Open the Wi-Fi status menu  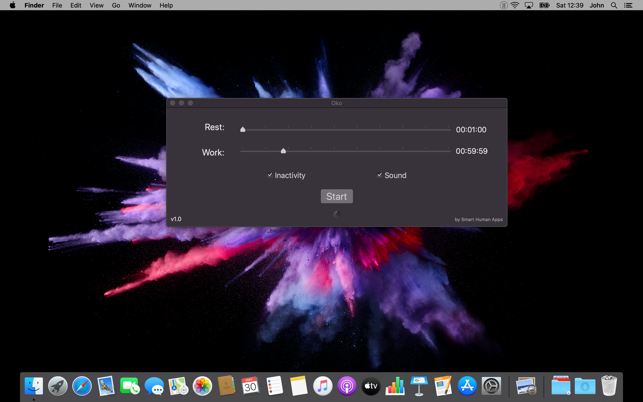515,5
